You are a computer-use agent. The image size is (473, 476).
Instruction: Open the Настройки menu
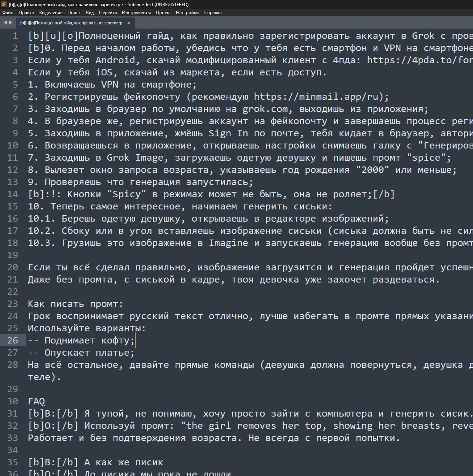[x=187, y=13]
